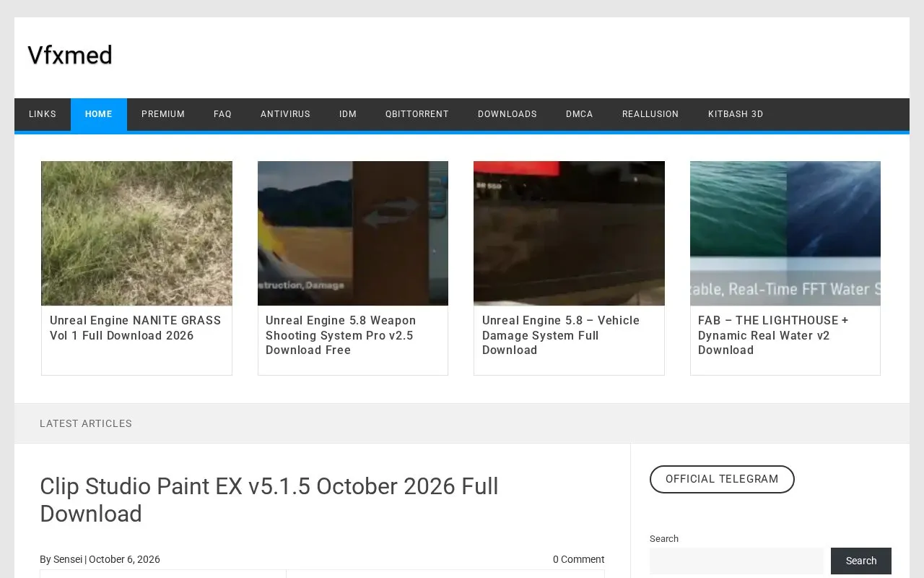The width and height of the screenshot is (924, 578).
Task: Go to the HOME tab
Action: pyautogui.click(x=99, y=114)
